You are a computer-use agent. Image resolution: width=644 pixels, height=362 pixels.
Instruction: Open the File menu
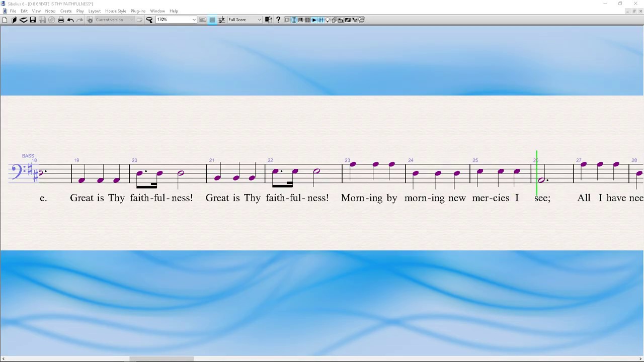(13, 11)
